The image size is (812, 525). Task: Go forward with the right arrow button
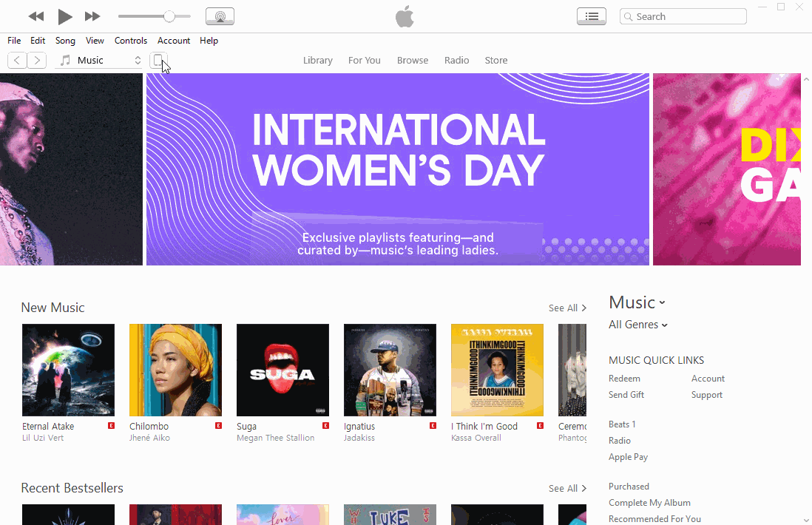click(37, 61)
